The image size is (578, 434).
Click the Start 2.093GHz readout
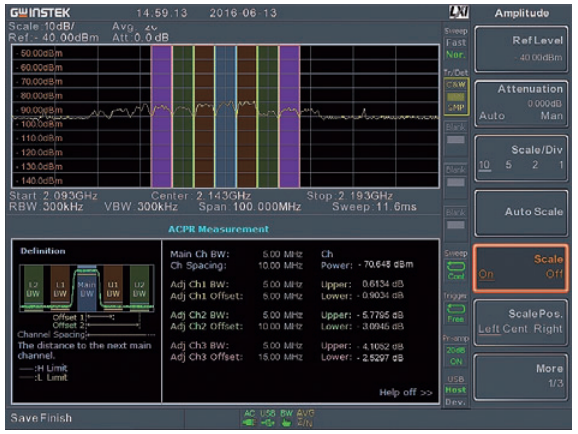click(53, 195)
